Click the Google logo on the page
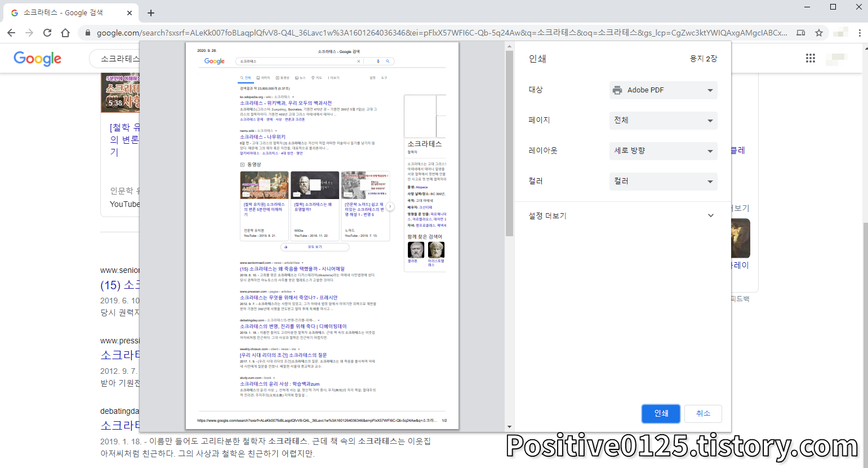This screenshot has width=868, height=468. 37,58
